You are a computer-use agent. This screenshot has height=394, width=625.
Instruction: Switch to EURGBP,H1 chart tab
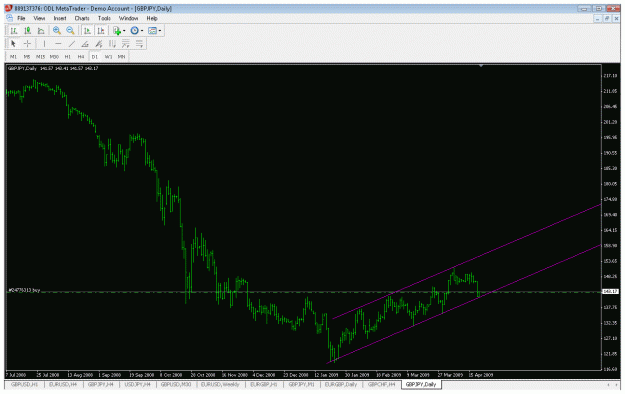(263, 384)
